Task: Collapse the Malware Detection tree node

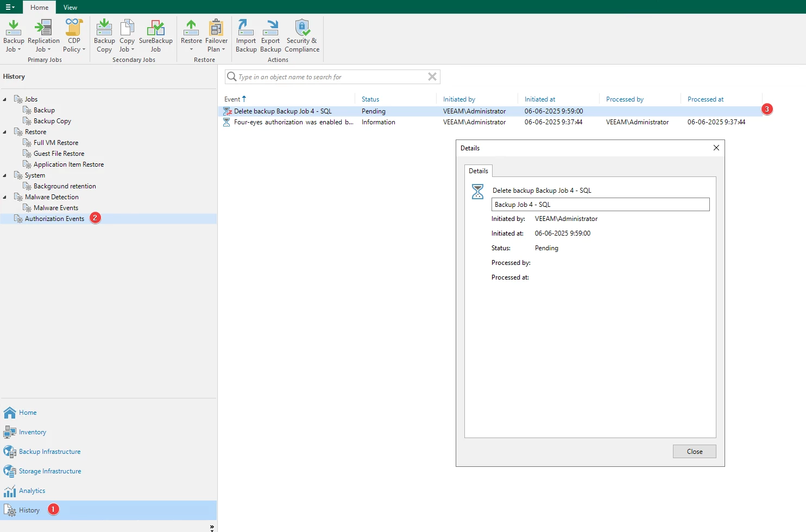Action: coord(5,197)
